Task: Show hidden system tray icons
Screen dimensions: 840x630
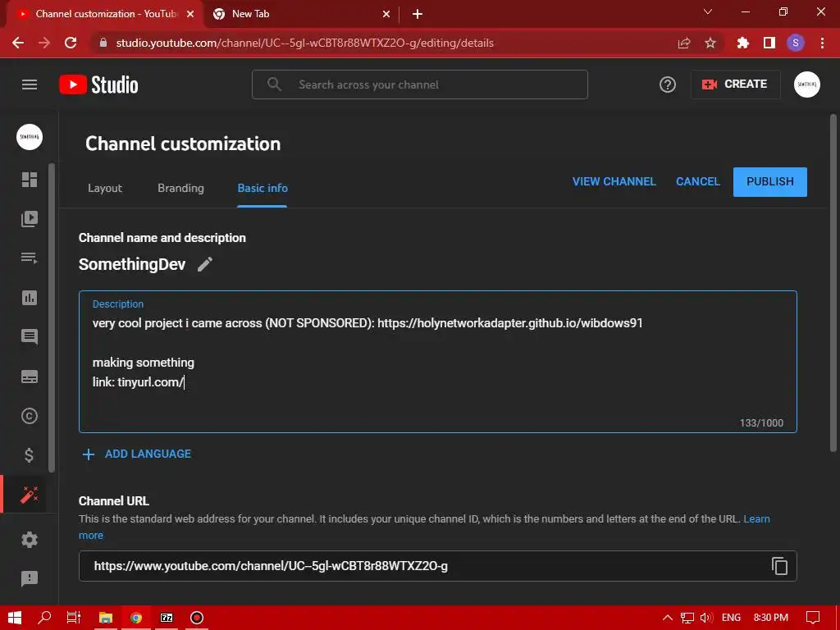Action: [668, 618]
